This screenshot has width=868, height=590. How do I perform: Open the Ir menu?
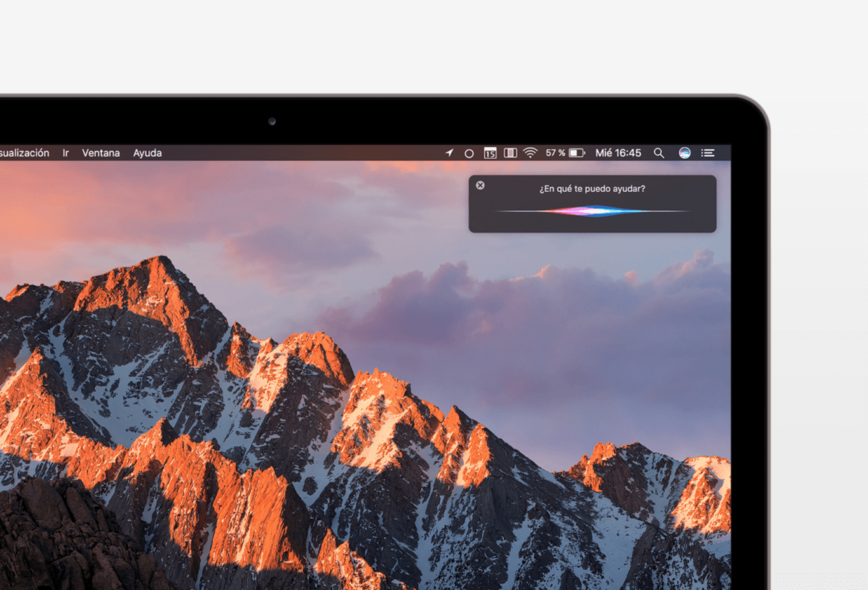(x=65, y=152)
